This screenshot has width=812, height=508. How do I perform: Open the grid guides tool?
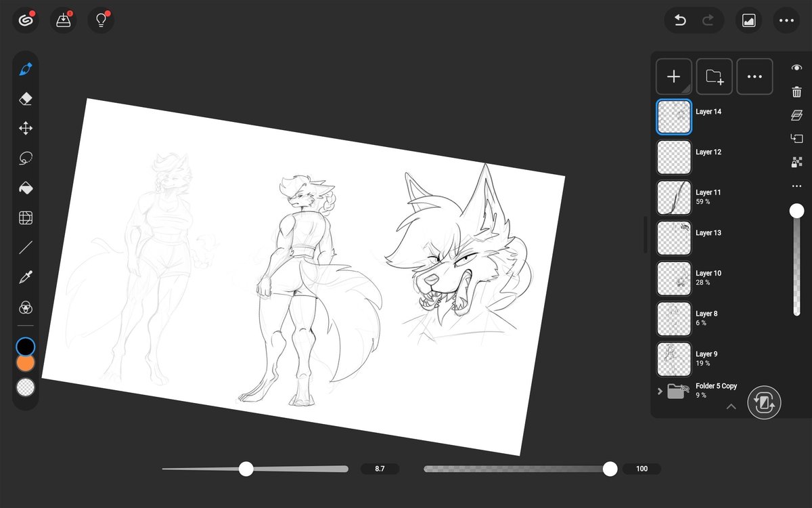[x=26, y=218]
